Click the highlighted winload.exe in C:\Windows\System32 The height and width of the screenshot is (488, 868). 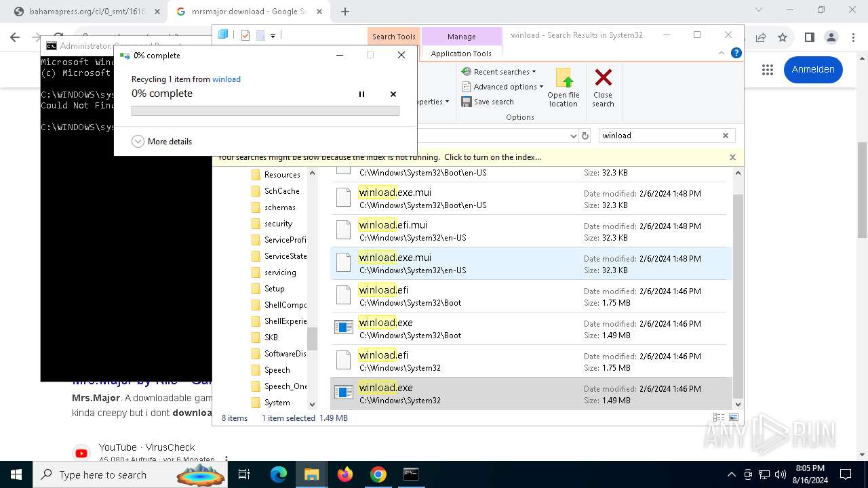click(x=531, y=394)
